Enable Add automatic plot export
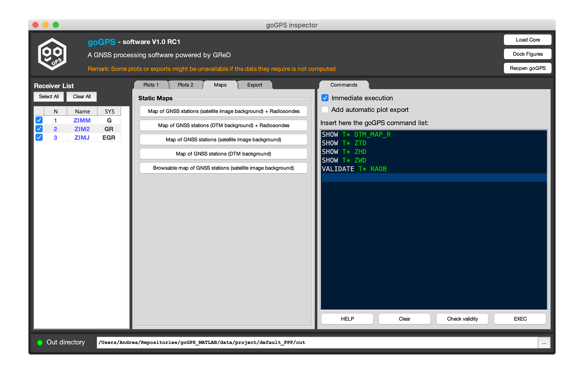This screenshot has width=584, height=392. coord(325,109)
